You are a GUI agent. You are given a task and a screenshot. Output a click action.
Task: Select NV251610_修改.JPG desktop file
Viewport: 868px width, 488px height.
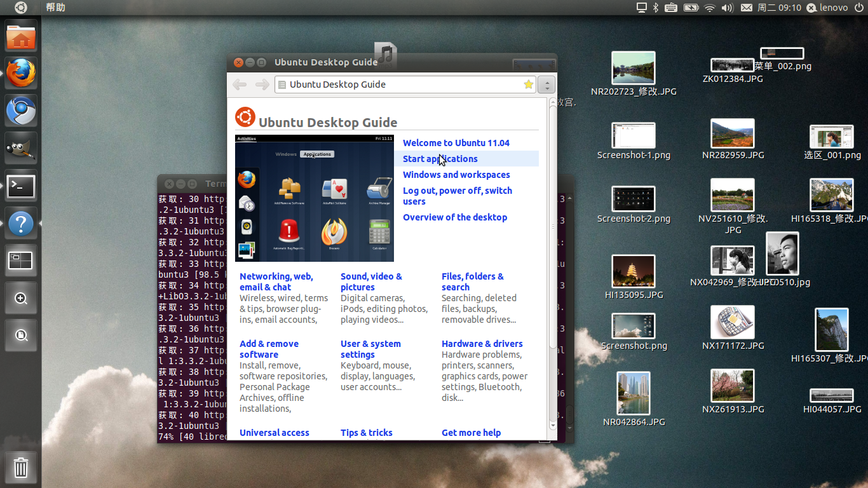tap(733, 207)
